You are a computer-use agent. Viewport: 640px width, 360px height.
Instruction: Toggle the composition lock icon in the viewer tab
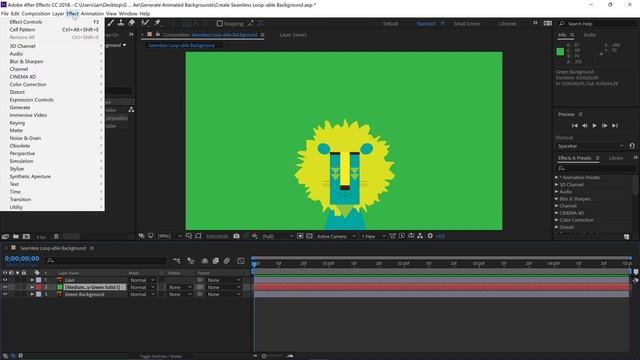click(158, 35)
